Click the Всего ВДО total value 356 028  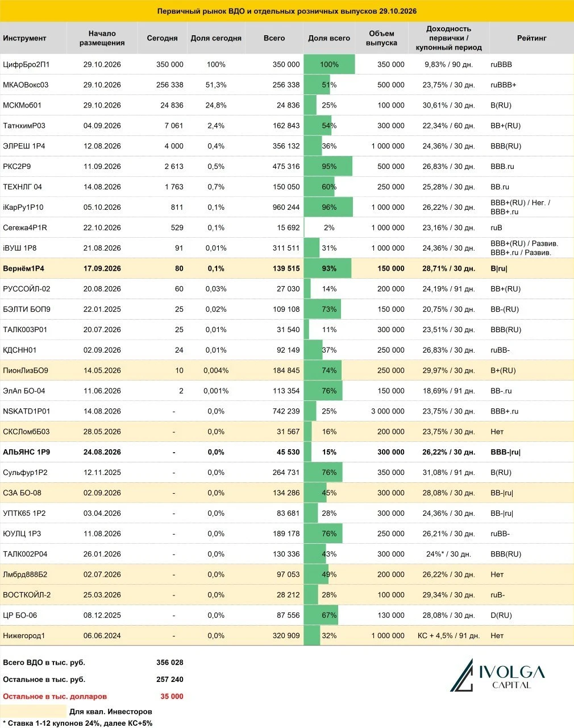(x=170, y=663)
